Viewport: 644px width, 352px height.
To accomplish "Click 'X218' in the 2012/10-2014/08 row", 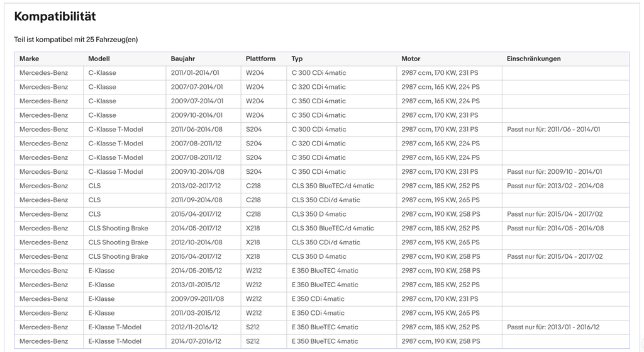I will (x=253, y=242).
